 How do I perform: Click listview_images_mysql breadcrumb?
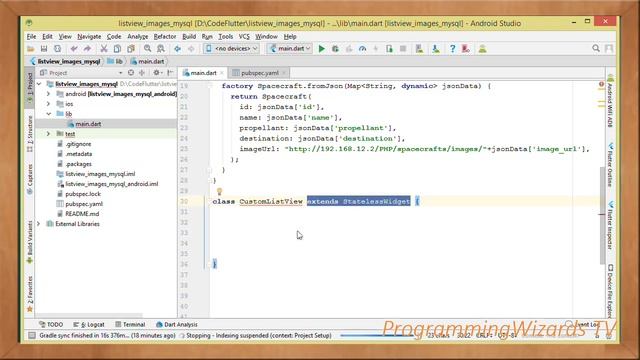click(65, 61)
